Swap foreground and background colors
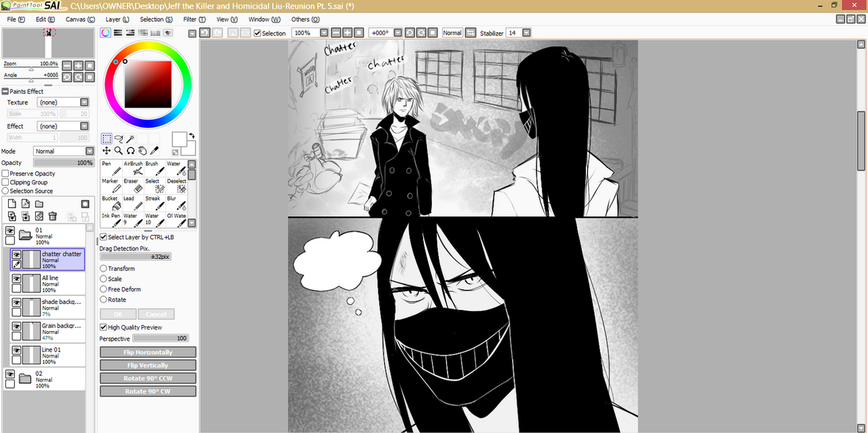868x433 pixels. point(192,136)
